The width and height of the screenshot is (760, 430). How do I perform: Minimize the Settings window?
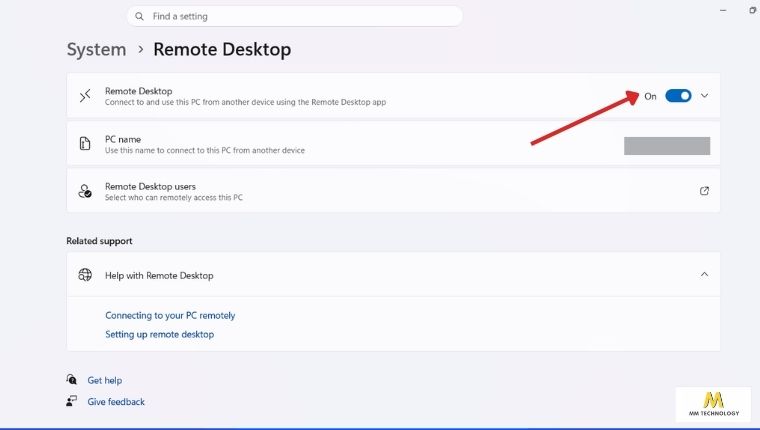point(723,10)
